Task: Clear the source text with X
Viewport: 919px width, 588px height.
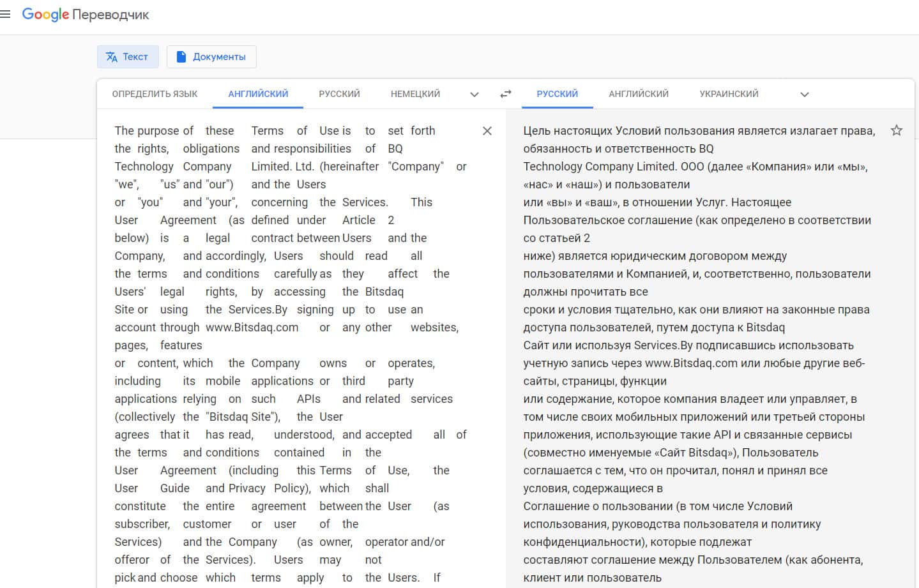Action: 487,131
